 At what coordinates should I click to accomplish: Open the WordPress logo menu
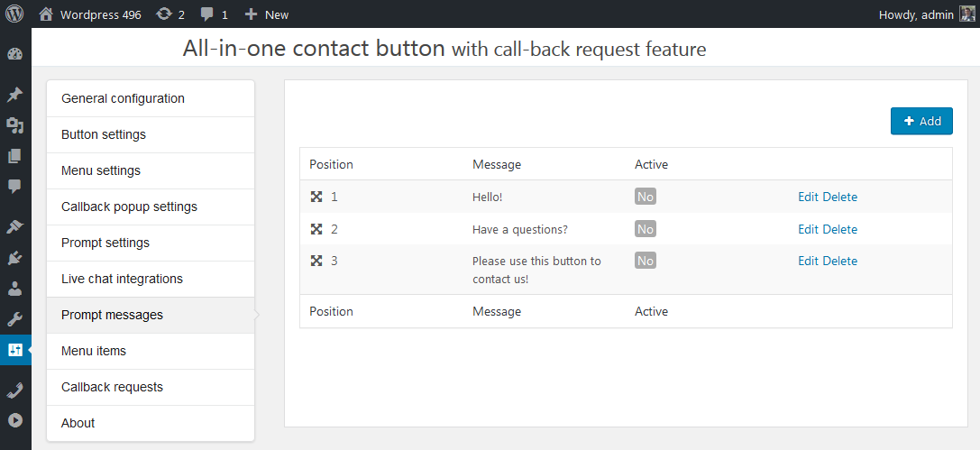[x=15, y=14]
